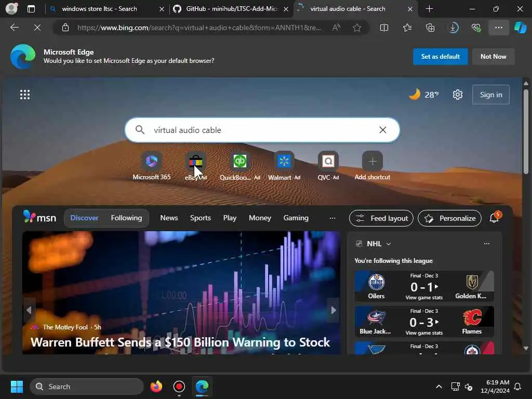Close the GitHub minihub tab
532x399 pixels.
point(286,9)
